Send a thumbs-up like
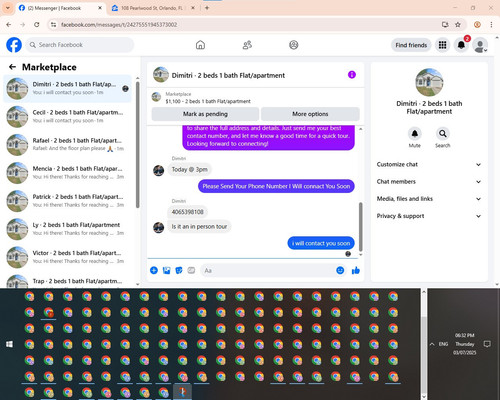Image resolution: width=500 pixels, height=400 pixels. [356, 270]
